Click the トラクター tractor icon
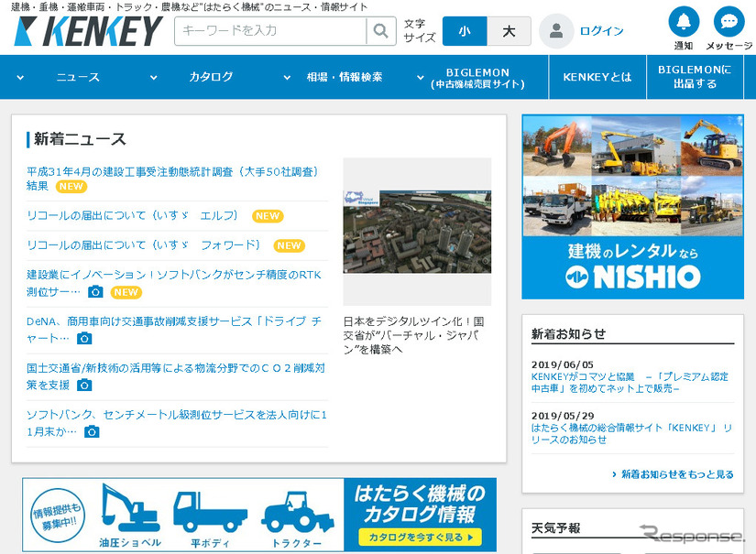The image size is (756, 554). tap(297, 512)
